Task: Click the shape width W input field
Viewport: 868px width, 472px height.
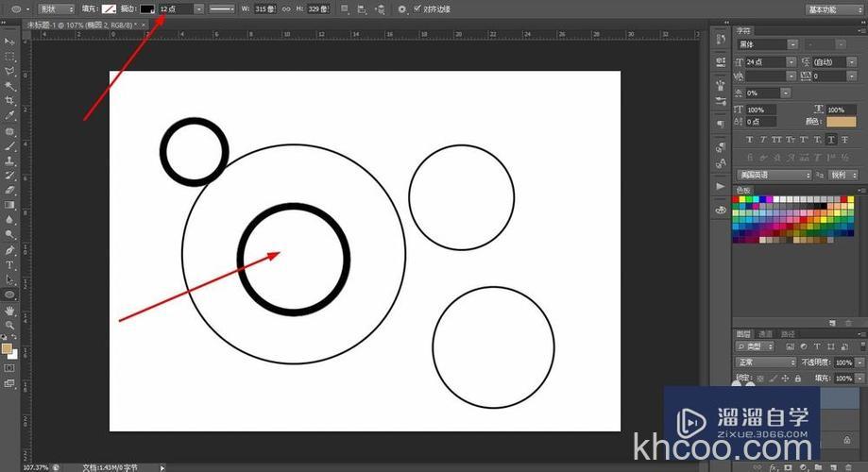Action: coord(264,8)
